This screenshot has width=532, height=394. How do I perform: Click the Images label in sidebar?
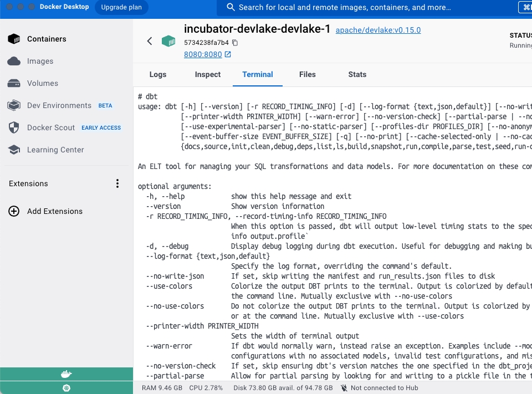point(40,61)
